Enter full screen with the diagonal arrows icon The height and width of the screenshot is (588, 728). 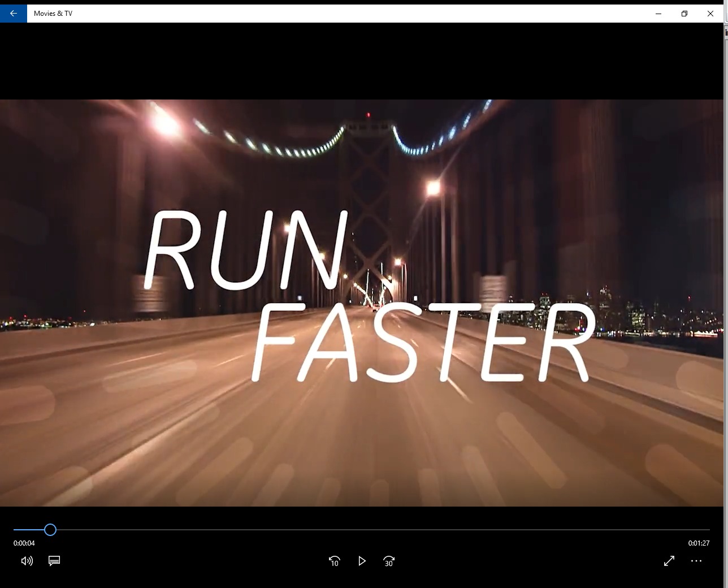click(x=669, y=561)
